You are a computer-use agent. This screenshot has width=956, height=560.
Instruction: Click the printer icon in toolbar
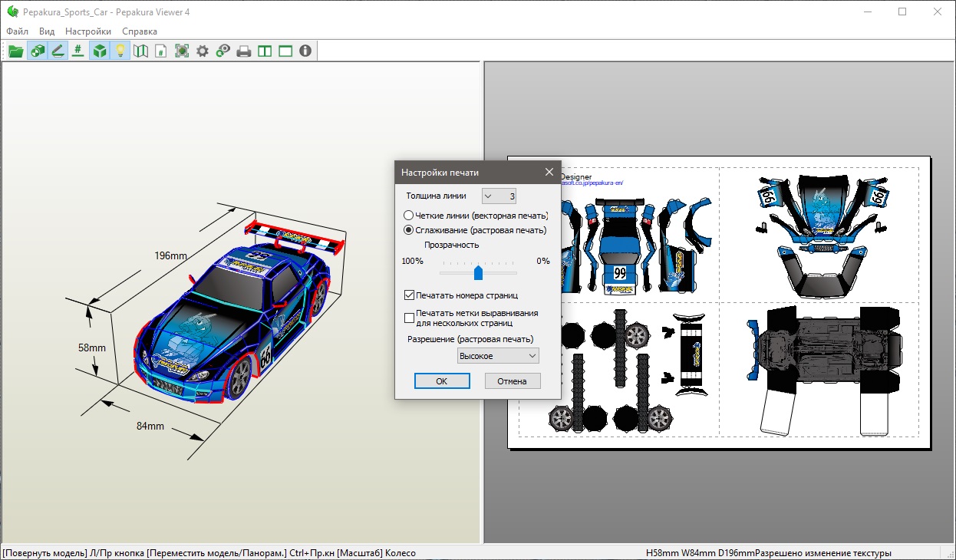(244, 51)
